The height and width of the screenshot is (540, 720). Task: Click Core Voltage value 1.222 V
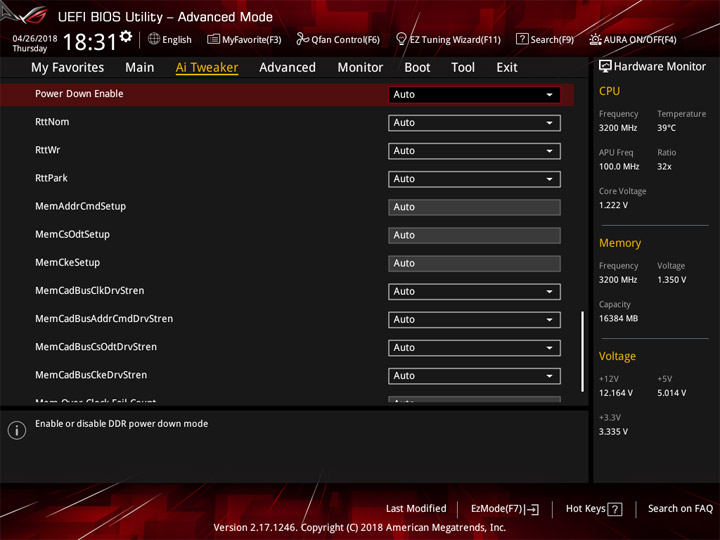(x=613, y=205)
